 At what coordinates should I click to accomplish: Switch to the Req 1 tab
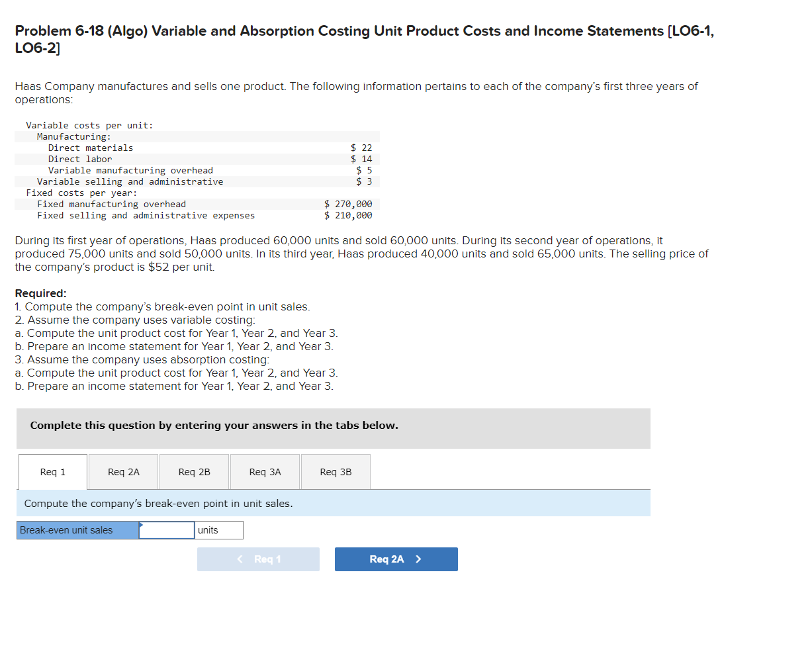tap(52, 471)
